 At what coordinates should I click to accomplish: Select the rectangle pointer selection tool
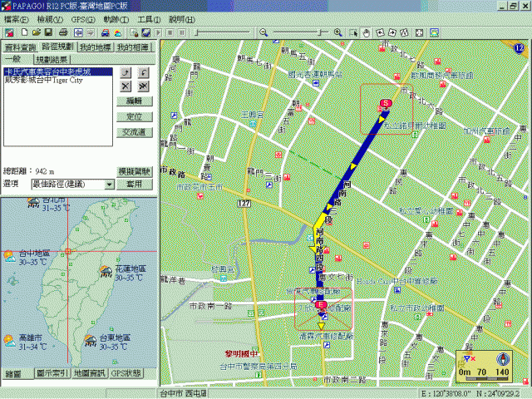click(x=353, y=32)
